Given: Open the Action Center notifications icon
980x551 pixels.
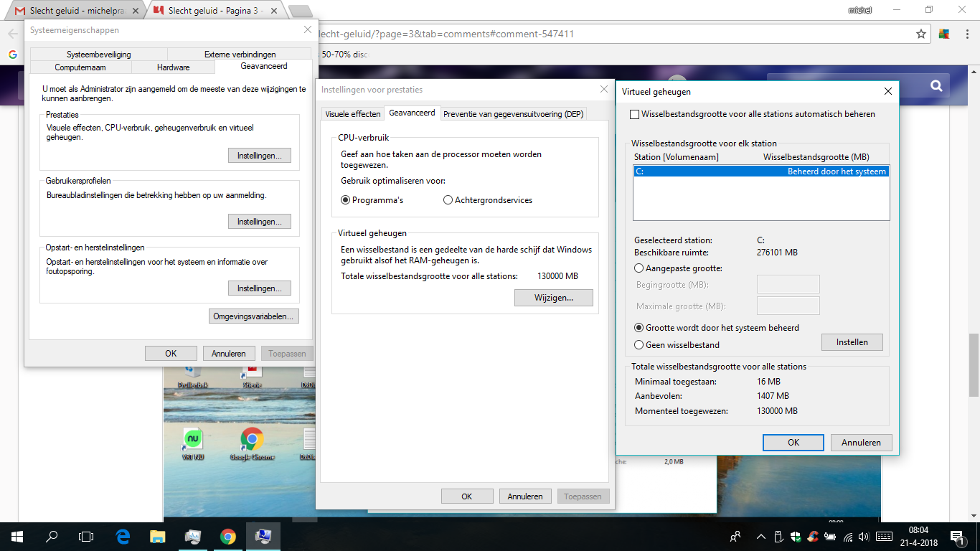Looking at the screenshot, I should point(956,536).
